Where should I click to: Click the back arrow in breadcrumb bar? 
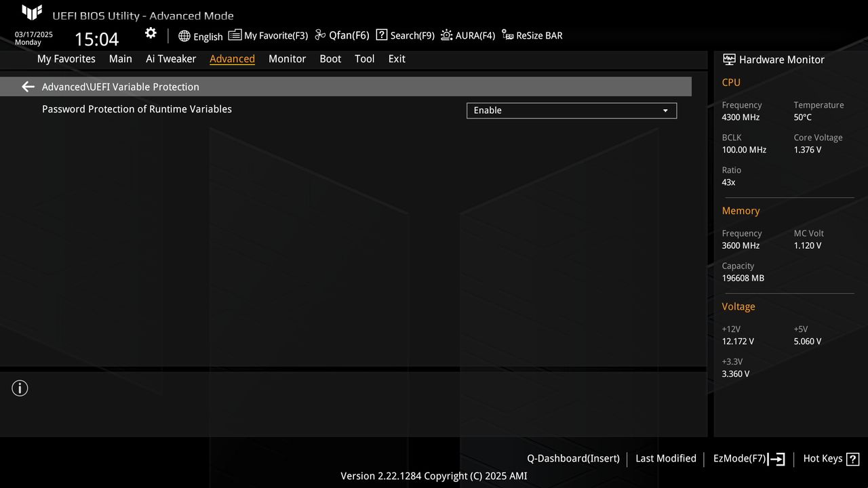(28, 87)
